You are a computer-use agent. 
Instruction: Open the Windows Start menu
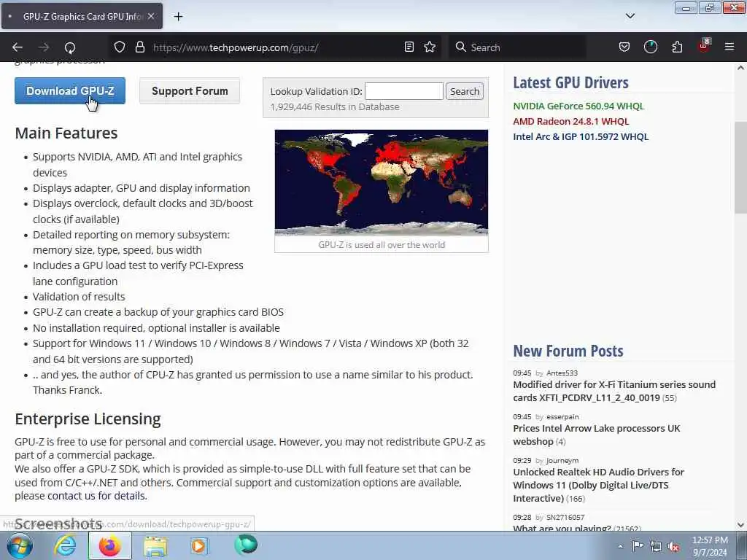[19, 545]
